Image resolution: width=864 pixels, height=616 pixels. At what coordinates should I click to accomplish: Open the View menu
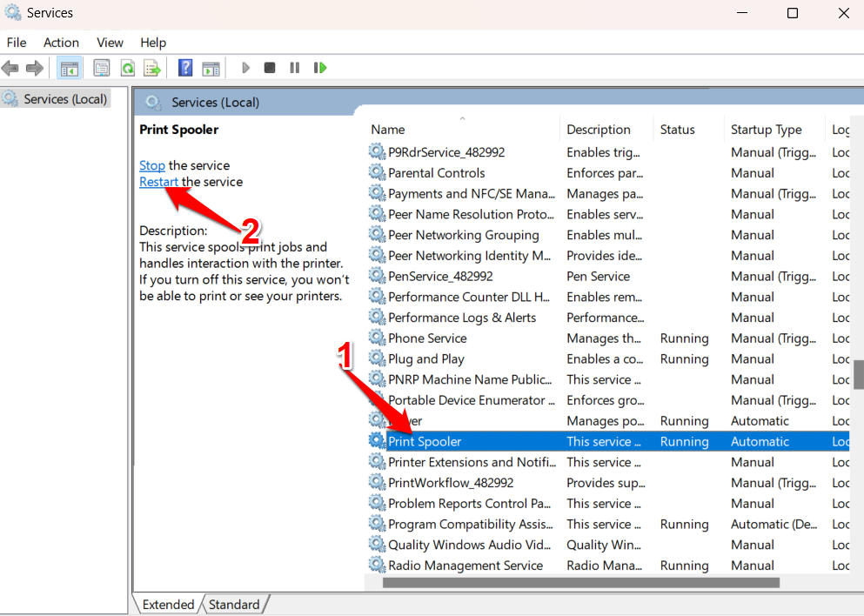(110, 43)
